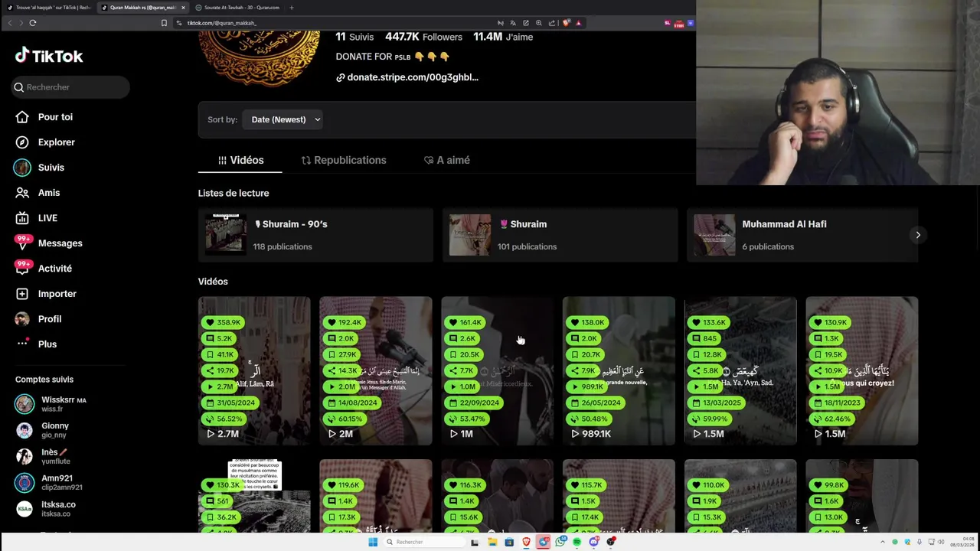This screenshot has width=980, height=551.
Task: Click the profile avatar image
Action: point(260,59)
